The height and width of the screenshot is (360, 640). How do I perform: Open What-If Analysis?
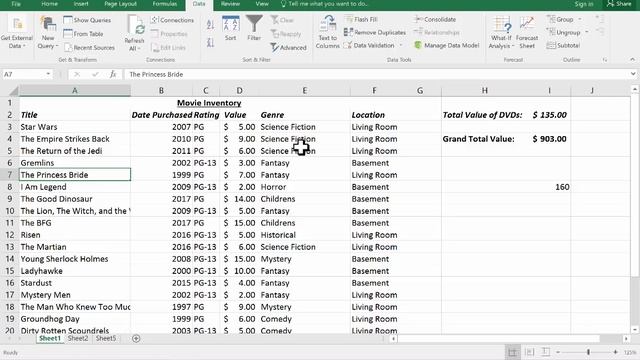point(501,33)
